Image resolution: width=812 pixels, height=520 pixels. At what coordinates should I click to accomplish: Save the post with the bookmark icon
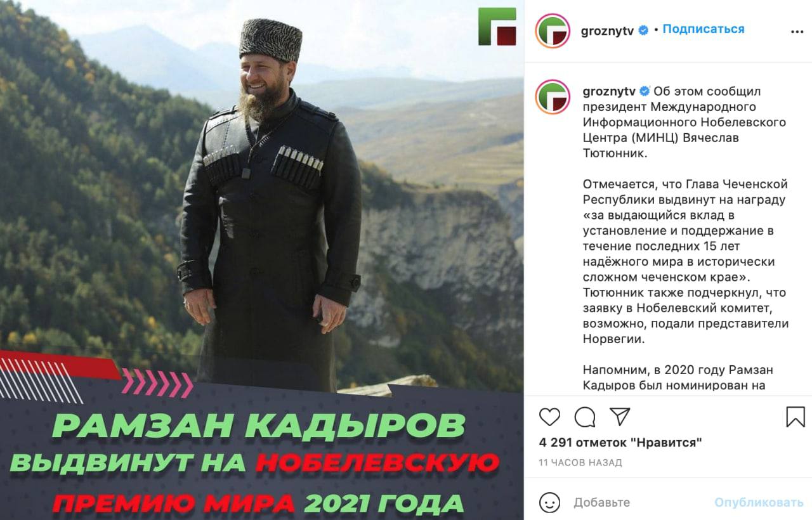[x=795, y=417]
